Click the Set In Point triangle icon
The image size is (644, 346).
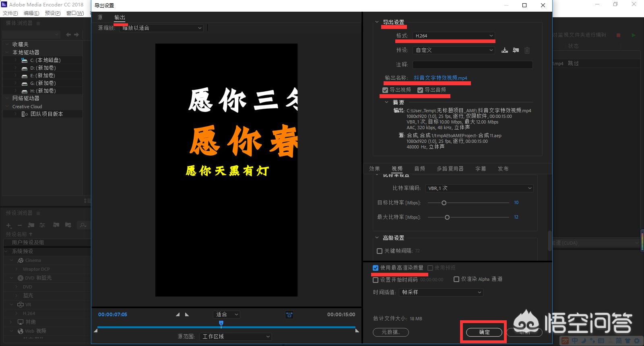pyautogui.click(x=178, y=315)
